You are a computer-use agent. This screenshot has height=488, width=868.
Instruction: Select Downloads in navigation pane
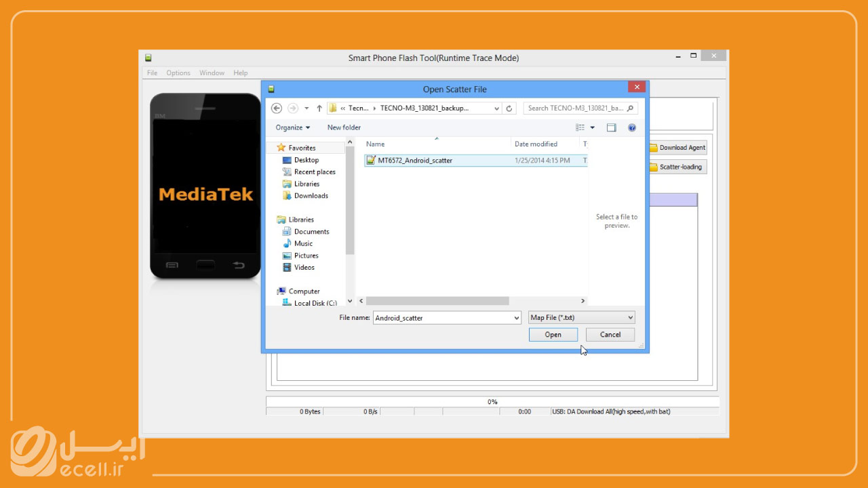pyautogui.click(x=311, y=196)
